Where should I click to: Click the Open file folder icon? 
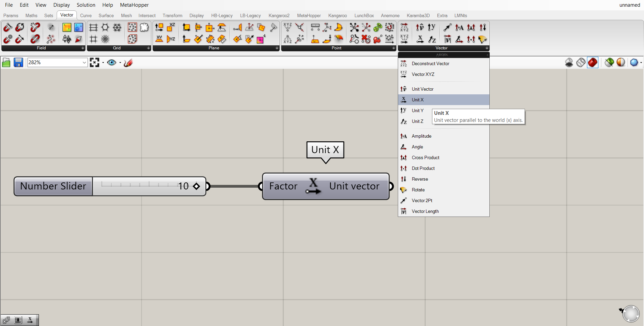(6, 62)
